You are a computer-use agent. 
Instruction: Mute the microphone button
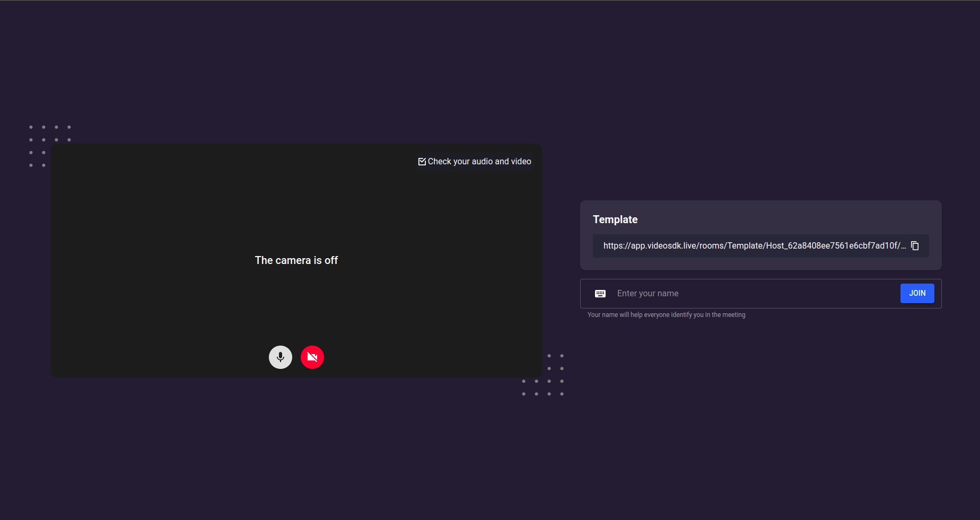pos(281,357)
